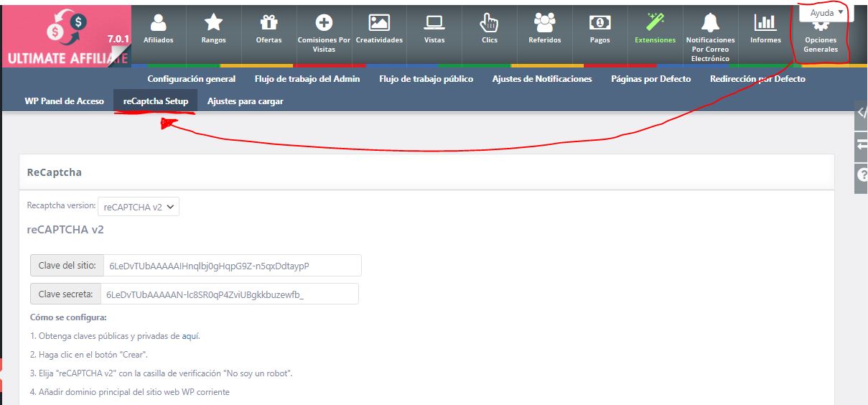Open Notificaciones Por Correo Electrónico bell
The width and height of the screenshot is (868, 405).
[x=710, y=24]
